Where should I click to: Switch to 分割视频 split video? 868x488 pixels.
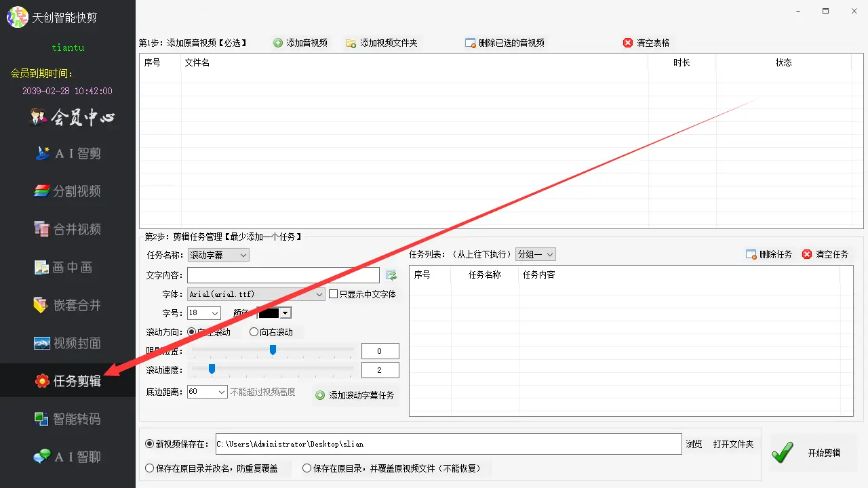click(68, 191)
